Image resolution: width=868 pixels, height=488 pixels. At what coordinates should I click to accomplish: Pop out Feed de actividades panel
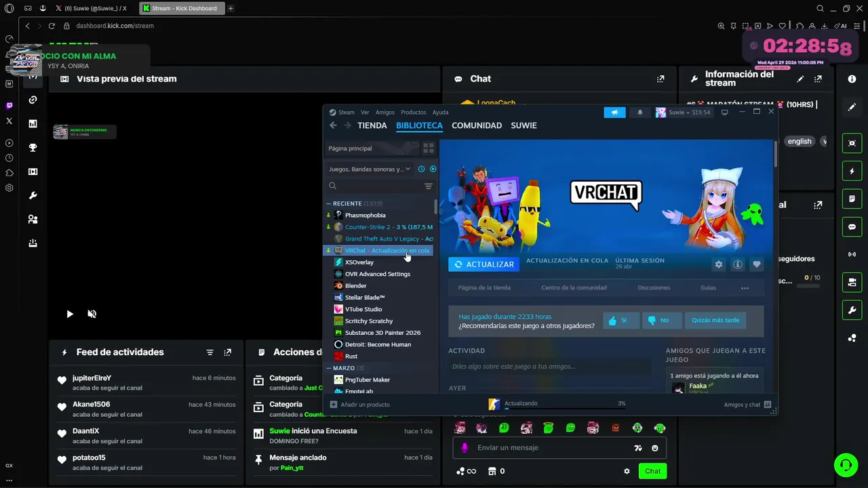point(227,352)
